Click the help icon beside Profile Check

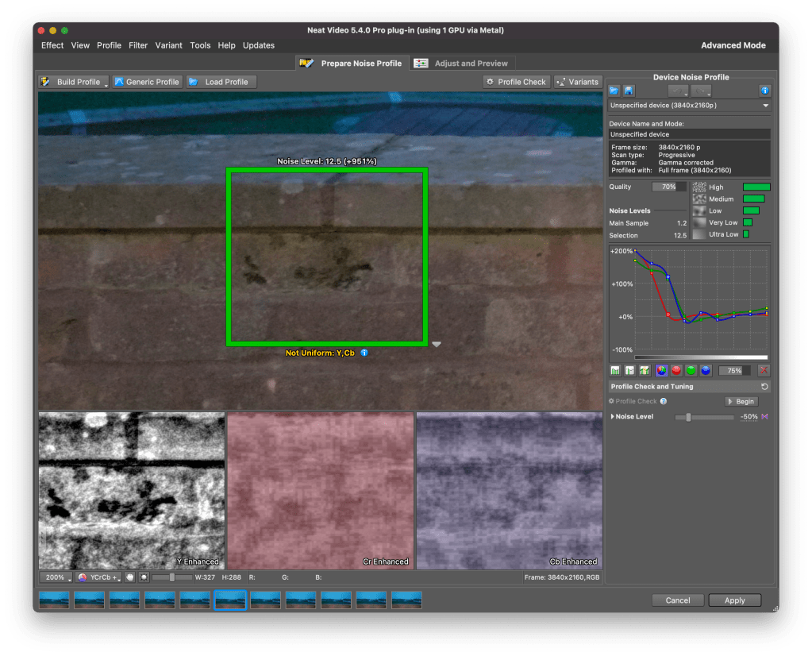664,402
